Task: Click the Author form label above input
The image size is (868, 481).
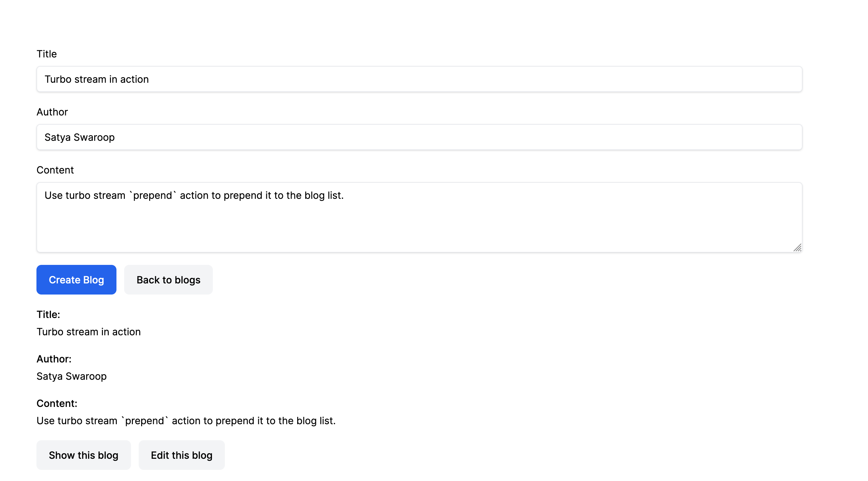Action: tap(52, 112)
